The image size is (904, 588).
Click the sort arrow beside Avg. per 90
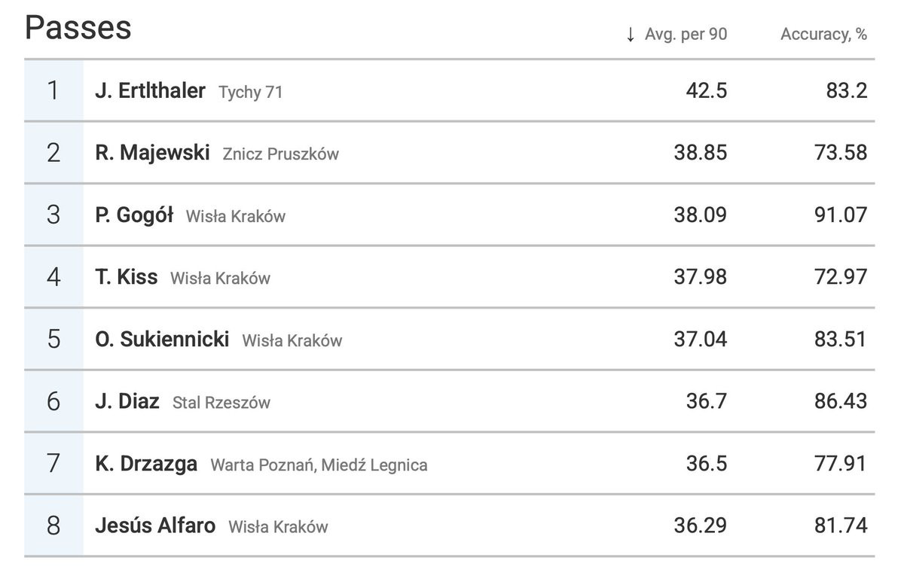click(x=631, y=35)
